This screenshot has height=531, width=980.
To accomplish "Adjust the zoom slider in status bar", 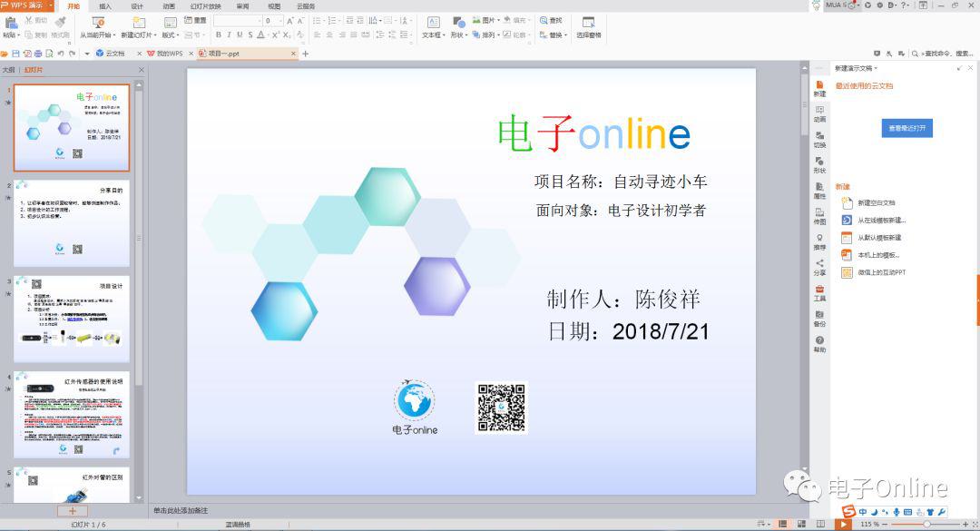I will point(927,524).
